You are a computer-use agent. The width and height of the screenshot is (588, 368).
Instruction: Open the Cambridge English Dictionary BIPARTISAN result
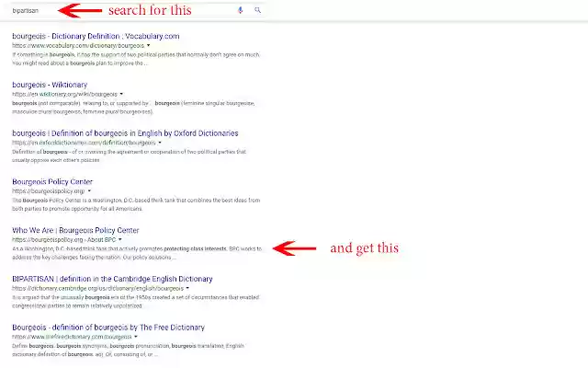112,279
